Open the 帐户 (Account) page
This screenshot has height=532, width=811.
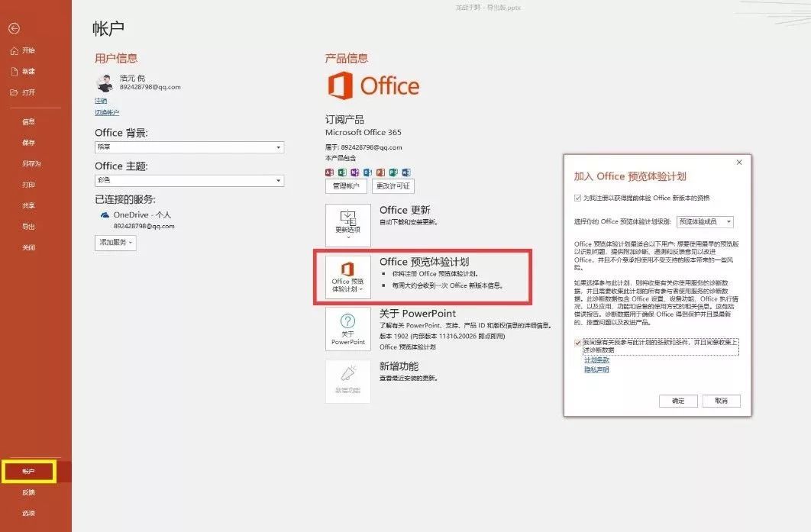28,472
